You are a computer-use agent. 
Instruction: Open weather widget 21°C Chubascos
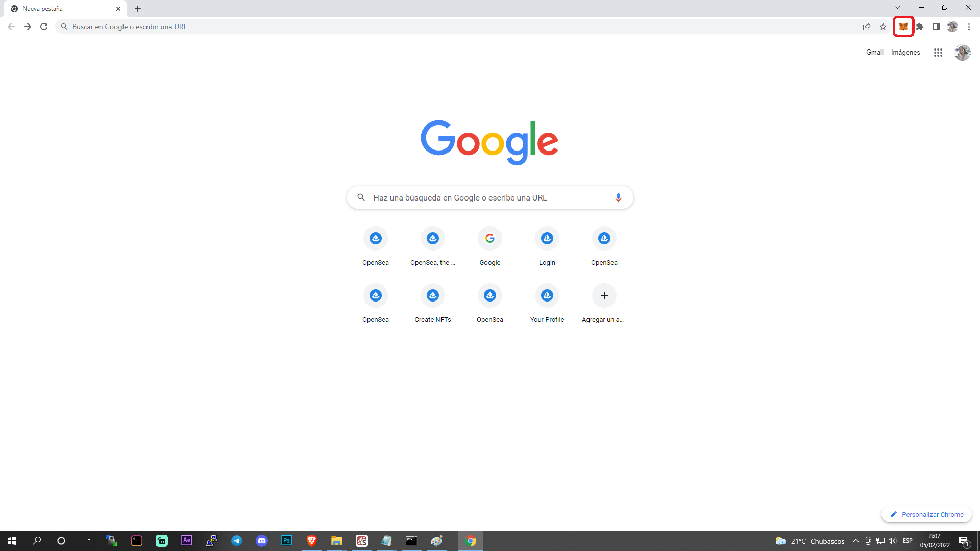[810, 541]
